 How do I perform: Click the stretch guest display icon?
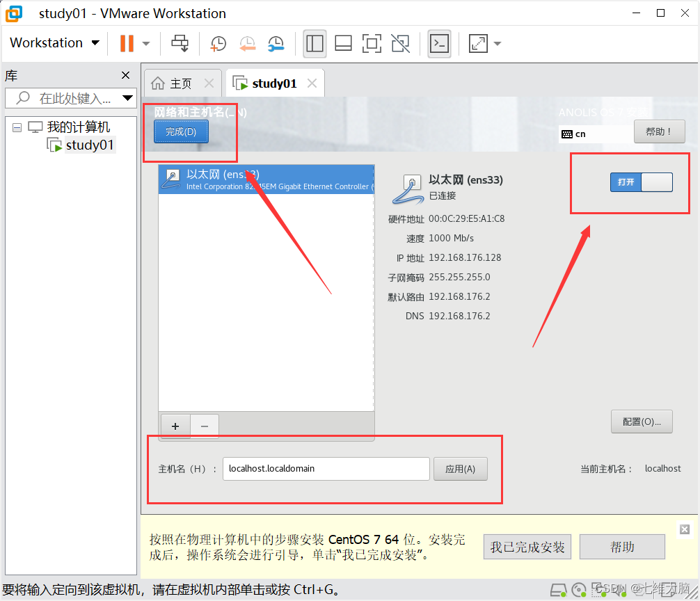pyautogui.click(x=478, y=44)
